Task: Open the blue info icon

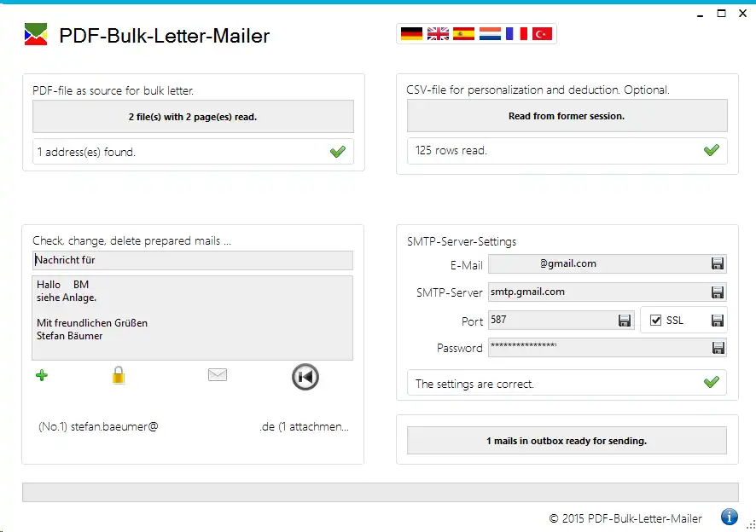Action: [x=730, y=517]
